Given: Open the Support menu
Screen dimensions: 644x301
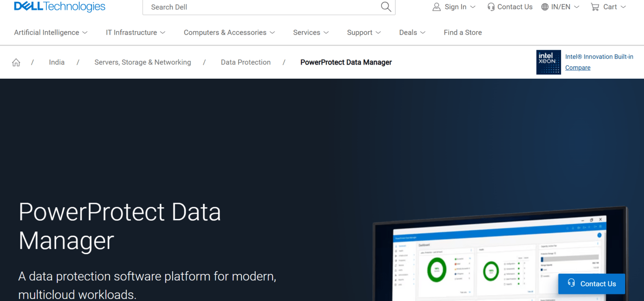Looking at the screenshot, I should [x=363, y=32].
